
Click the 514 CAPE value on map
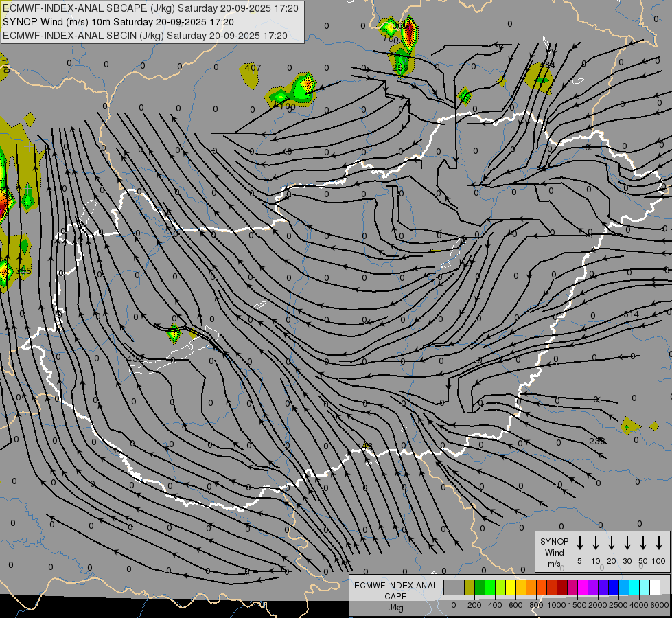[631, 314]
